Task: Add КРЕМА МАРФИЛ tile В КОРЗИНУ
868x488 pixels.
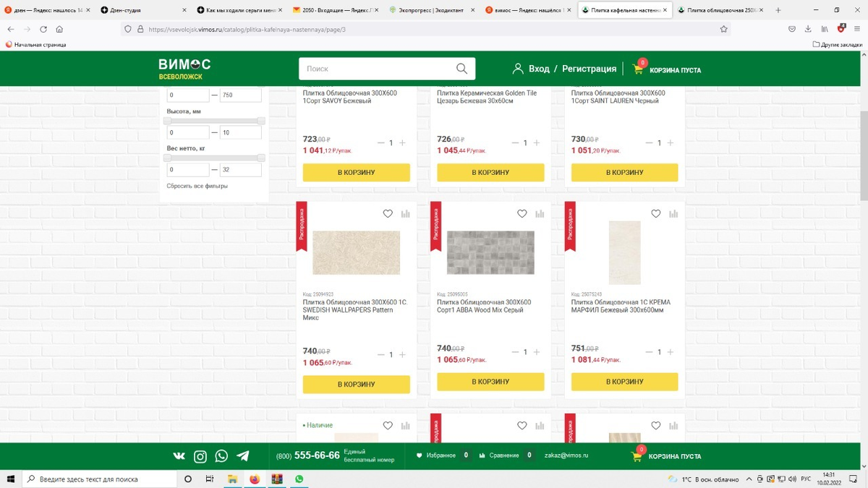Action: point(624,382)
